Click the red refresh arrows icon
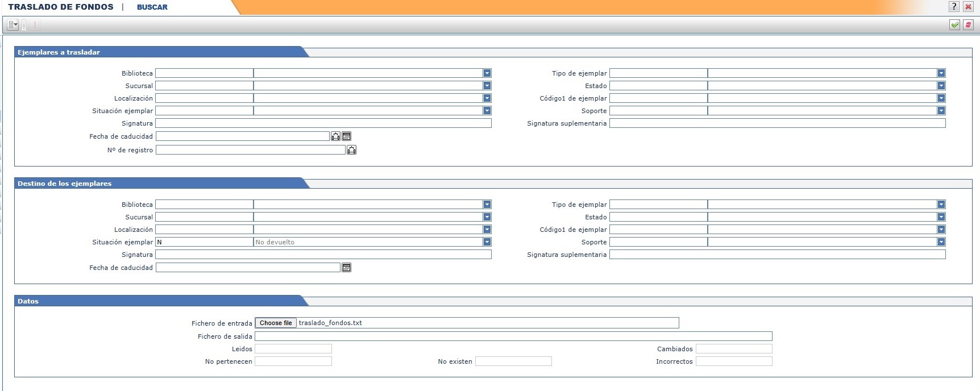Viewport: 980px width, 391px height. pyautogui.click(x=968, y=25)
